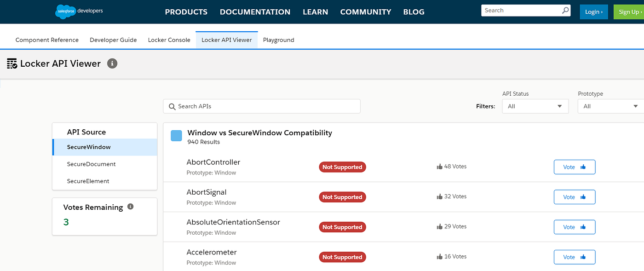The height and width of the screenshot is (271, 644).
Task: Open the PRODUCTS menu
Action: [x=186, y=12]
